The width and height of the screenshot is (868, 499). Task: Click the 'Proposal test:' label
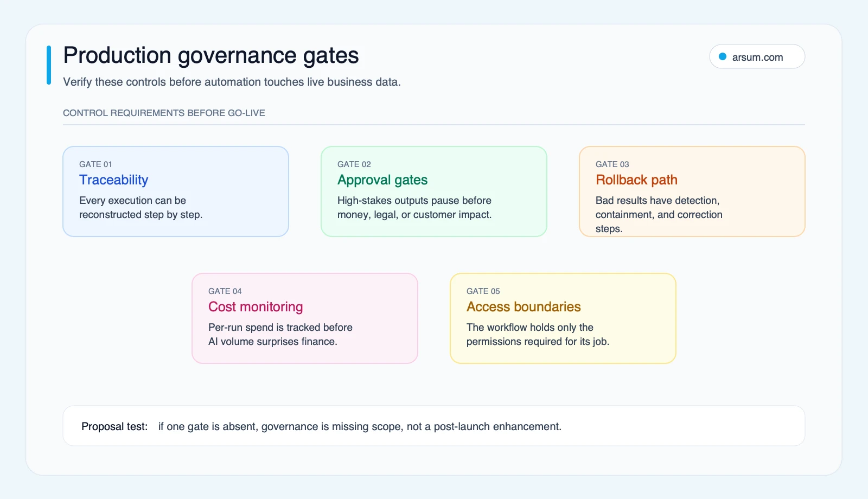pyautogui.click(x=114, y=426)
